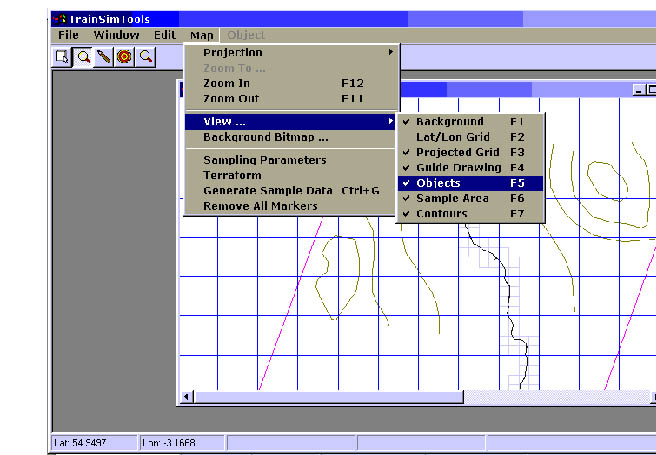The image size is (656, 455).
Task: Toggle Sample Area display
Action: click(x=471, y=198)
